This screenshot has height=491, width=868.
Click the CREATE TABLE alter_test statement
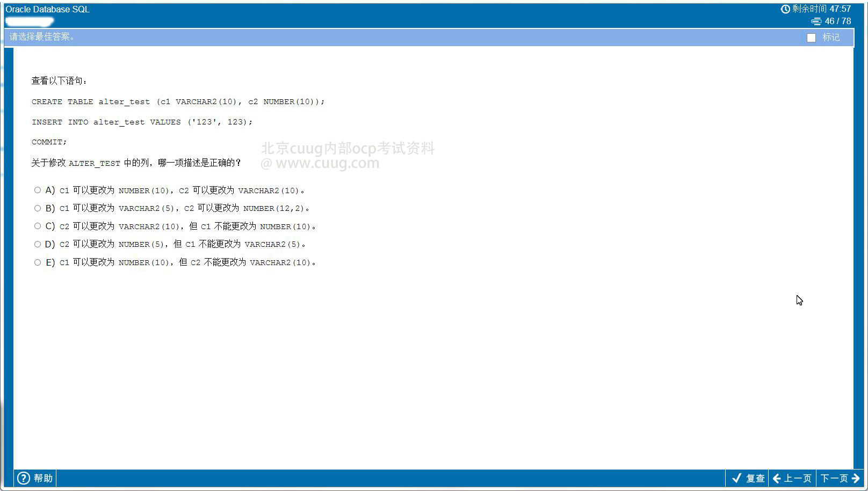tap(178, 101)
